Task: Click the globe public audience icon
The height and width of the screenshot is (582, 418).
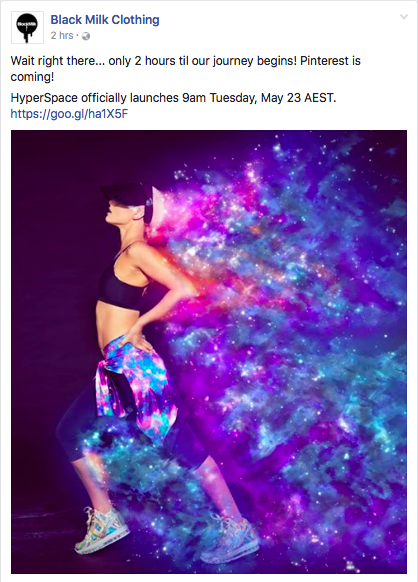Action: 86,36
